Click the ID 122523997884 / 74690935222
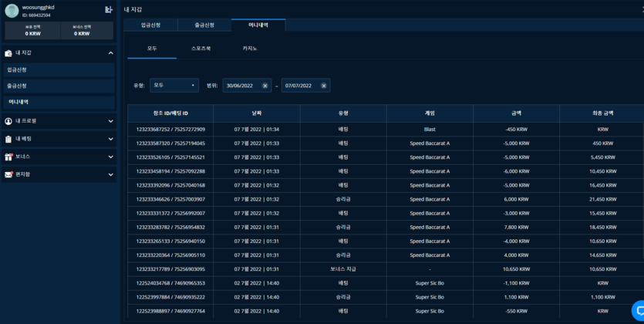The image size is (644, 324). coord(170,297)
